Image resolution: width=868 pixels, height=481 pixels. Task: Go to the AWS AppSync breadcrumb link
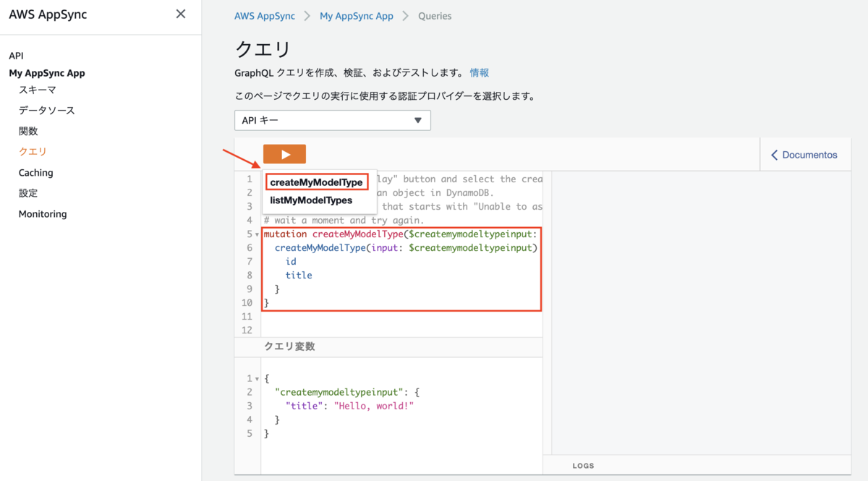(x=265, y=16)
